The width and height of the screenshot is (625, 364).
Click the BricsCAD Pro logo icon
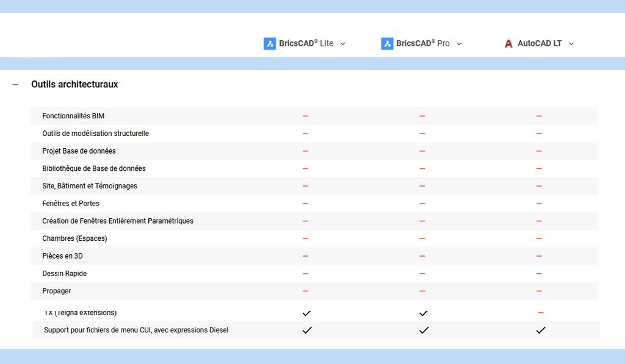387,43
